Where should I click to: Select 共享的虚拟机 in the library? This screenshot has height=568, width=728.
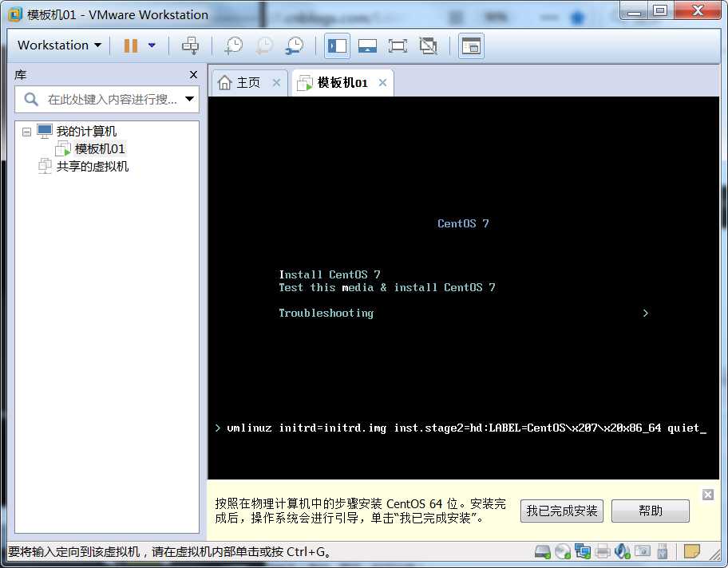coord(93,166)
